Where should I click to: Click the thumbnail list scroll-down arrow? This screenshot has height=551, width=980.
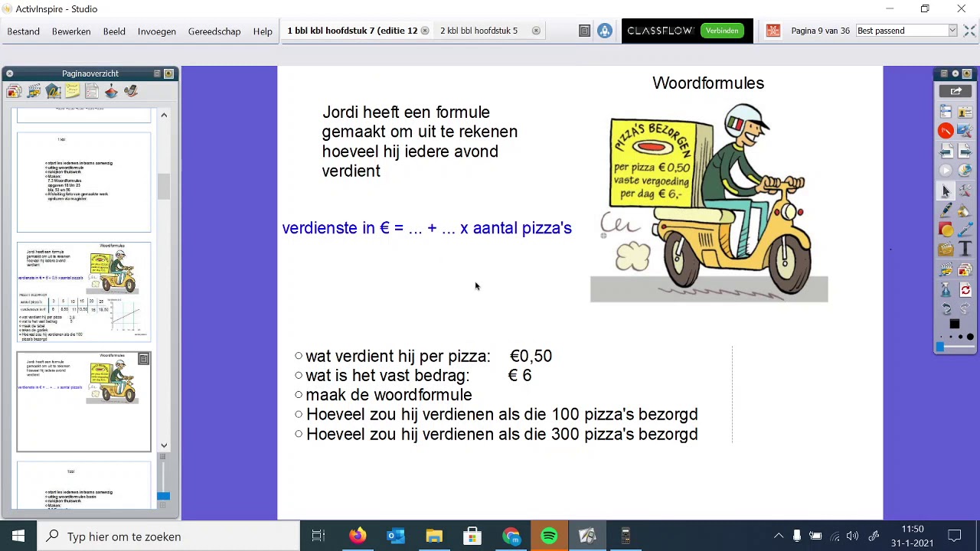click(164, 445)
